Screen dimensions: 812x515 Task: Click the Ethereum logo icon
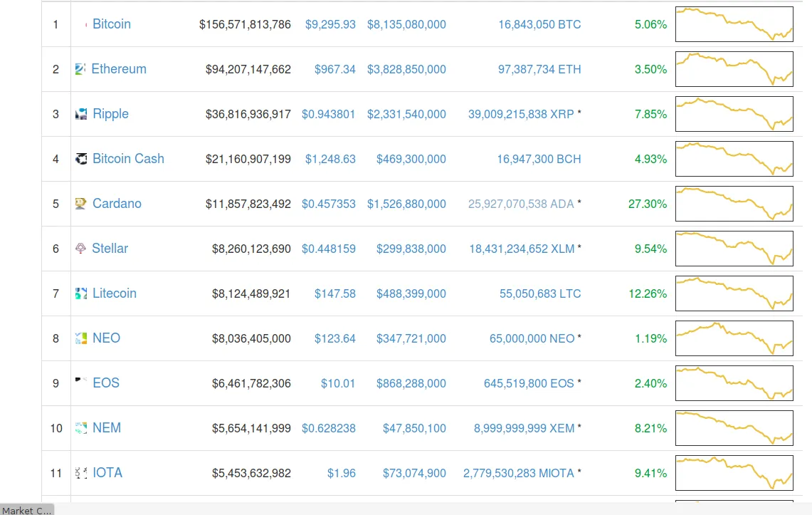[81, 69]
